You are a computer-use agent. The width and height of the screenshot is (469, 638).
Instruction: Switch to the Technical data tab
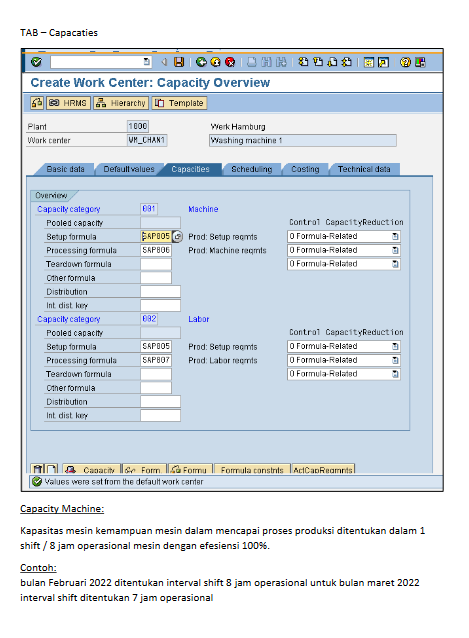pyautogui.click(x=364, y=169)
